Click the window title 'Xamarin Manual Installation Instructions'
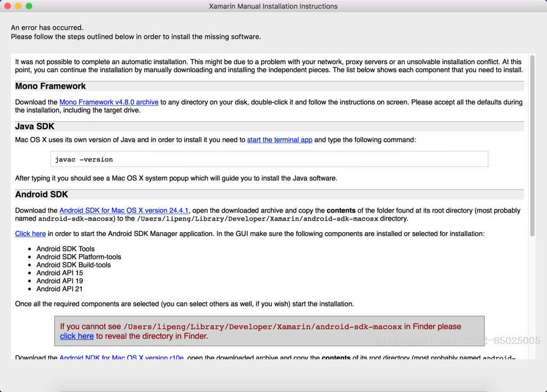The width and height of the screenshot is (547, 392). (273, 6)
